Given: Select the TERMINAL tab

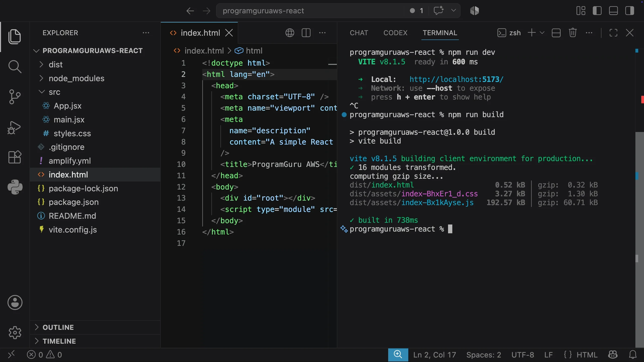Looking at the screenshot, I should pyautogui.click(x=440, y=33).
